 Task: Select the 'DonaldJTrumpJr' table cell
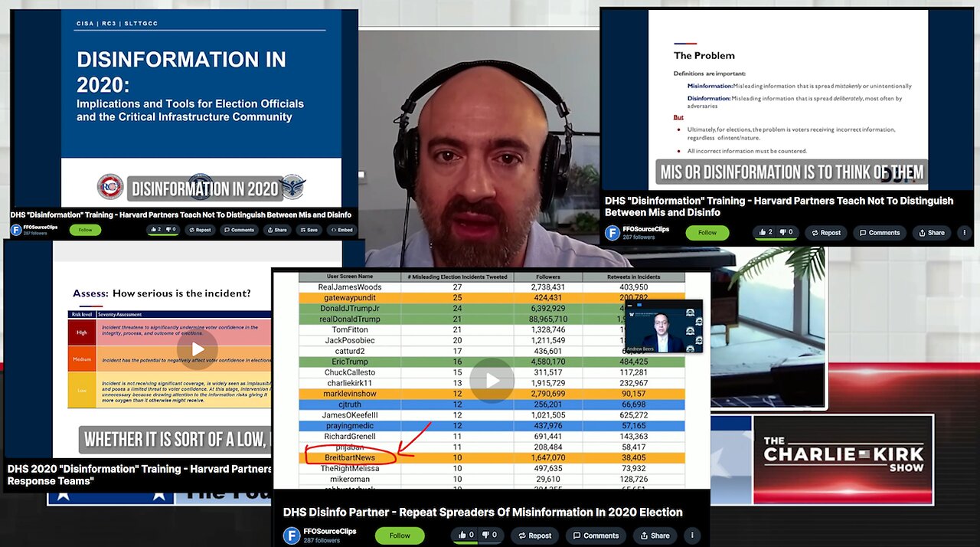coord(349,309)
